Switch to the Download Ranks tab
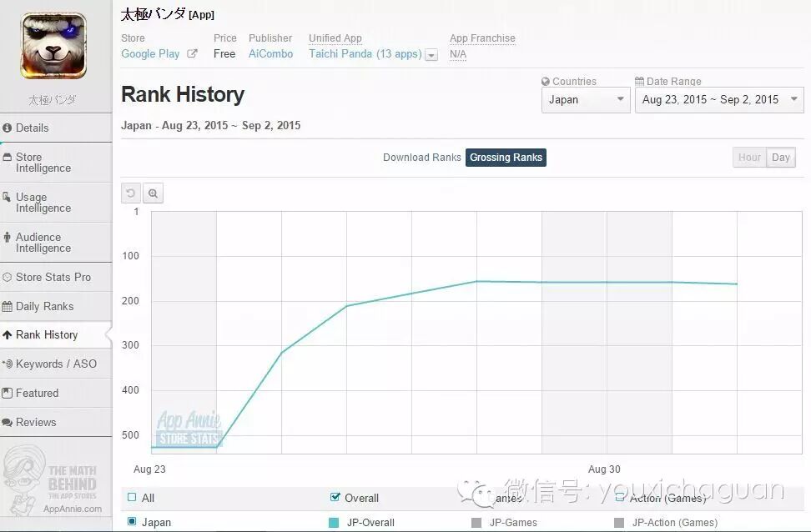Image resolution: width=811 pixels, height=532 pixels. [x=421, y=157]
